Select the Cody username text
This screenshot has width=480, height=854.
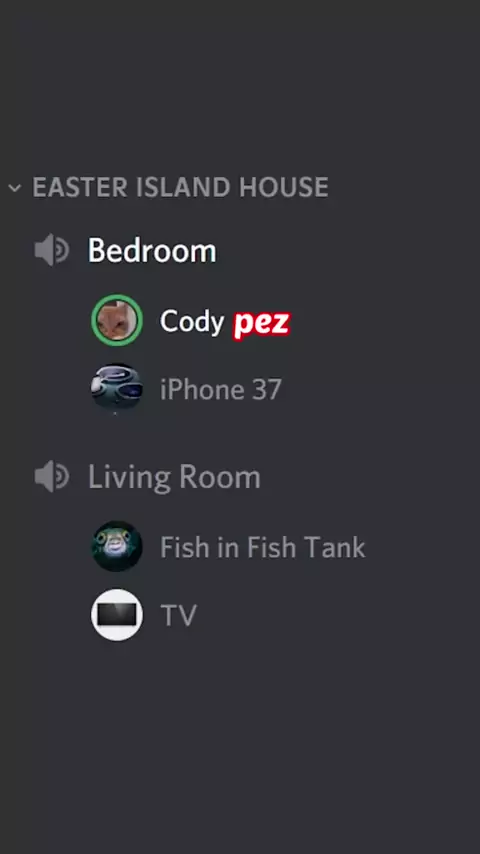tap(192, 322)
